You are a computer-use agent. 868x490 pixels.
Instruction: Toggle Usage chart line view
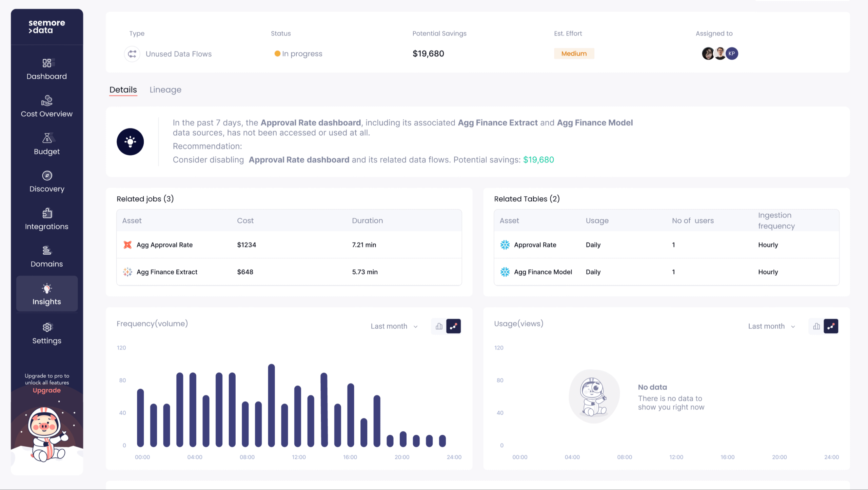(831, 326)
